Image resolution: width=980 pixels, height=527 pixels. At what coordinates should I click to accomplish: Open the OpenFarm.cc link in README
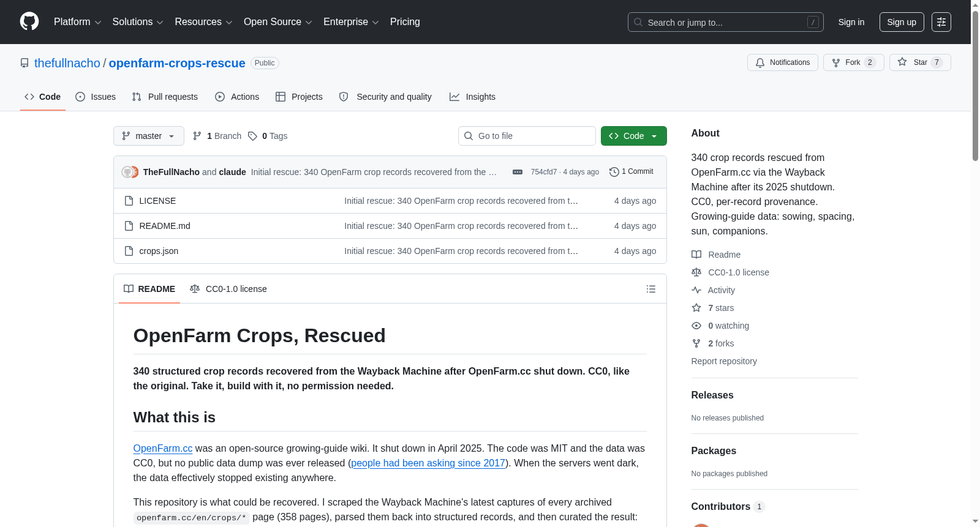pos(163,449)
